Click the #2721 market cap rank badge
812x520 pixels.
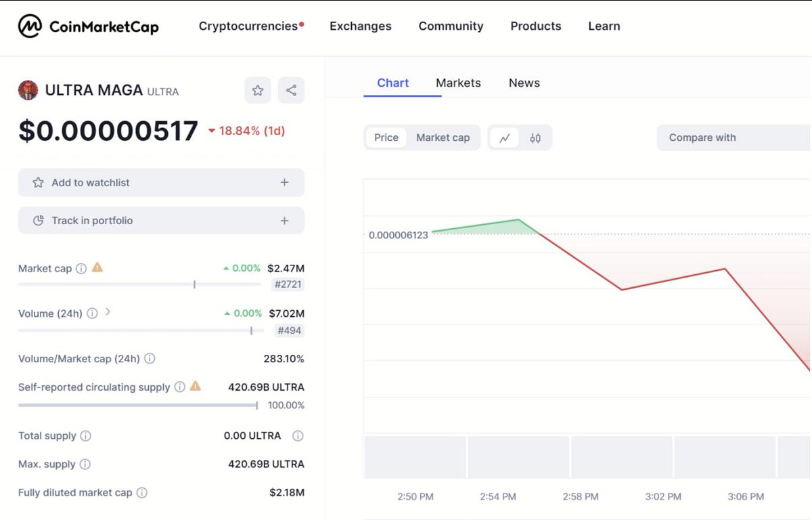[288, 284]
